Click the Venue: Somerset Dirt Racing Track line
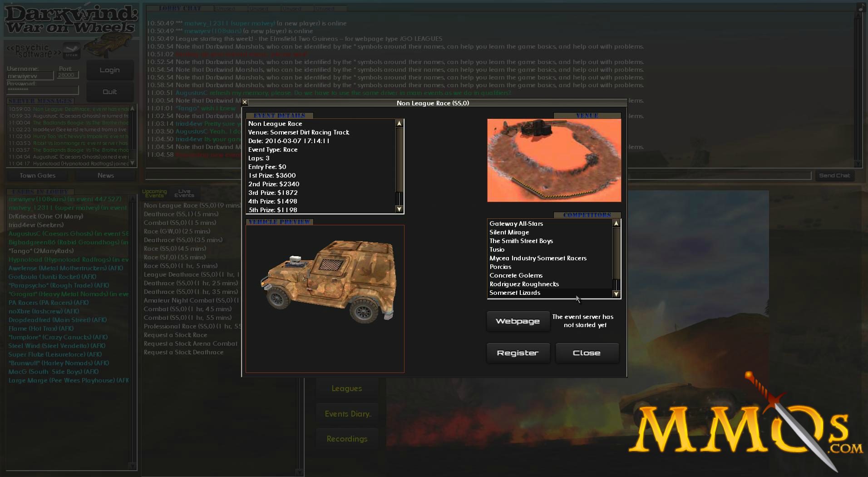This screenshot has height=477, width=868. (299, 132)
